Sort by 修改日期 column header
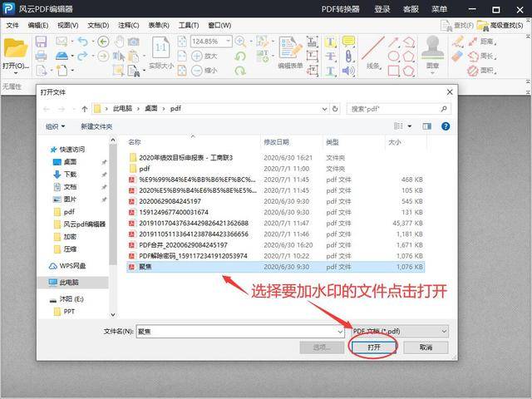Image resolution: width=532 pixels, height=399 pixels. click(276, 142)
